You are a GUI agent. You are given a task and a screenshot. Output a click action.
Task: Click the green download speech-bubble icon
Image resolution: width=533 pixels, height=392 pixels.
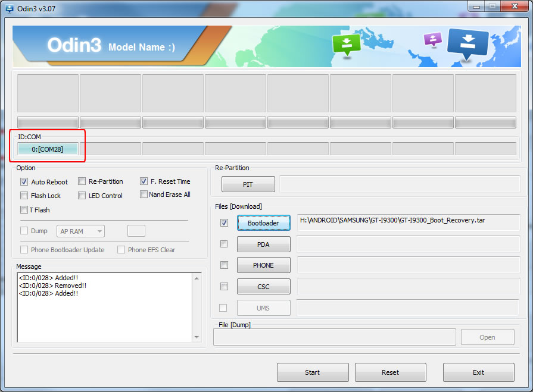coord(347,45)
